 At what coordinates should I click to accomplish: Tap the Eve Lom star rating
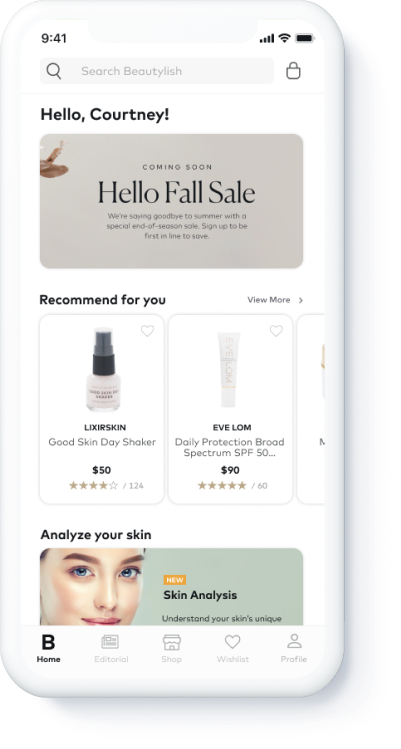[222, 486]
